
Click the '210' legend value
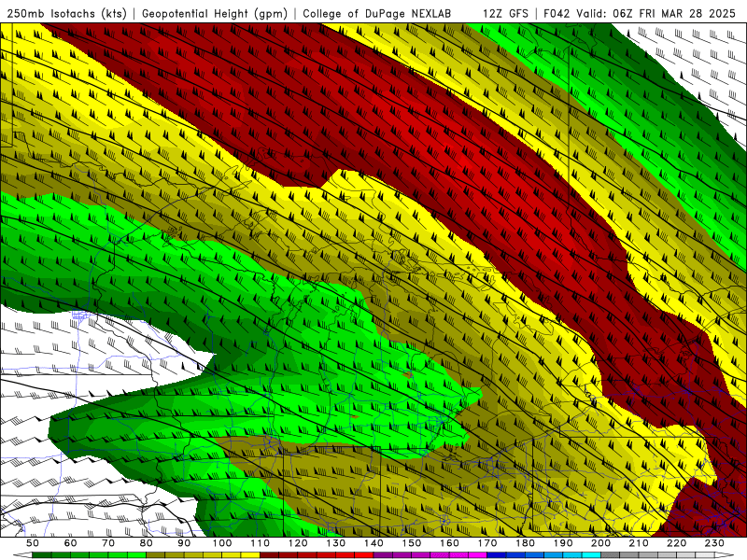pyautogui.click(x=640, y=543)
